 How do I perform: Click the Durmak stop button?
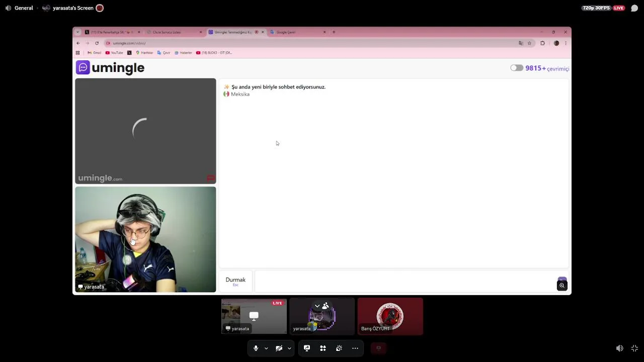(x=235, y=281)
